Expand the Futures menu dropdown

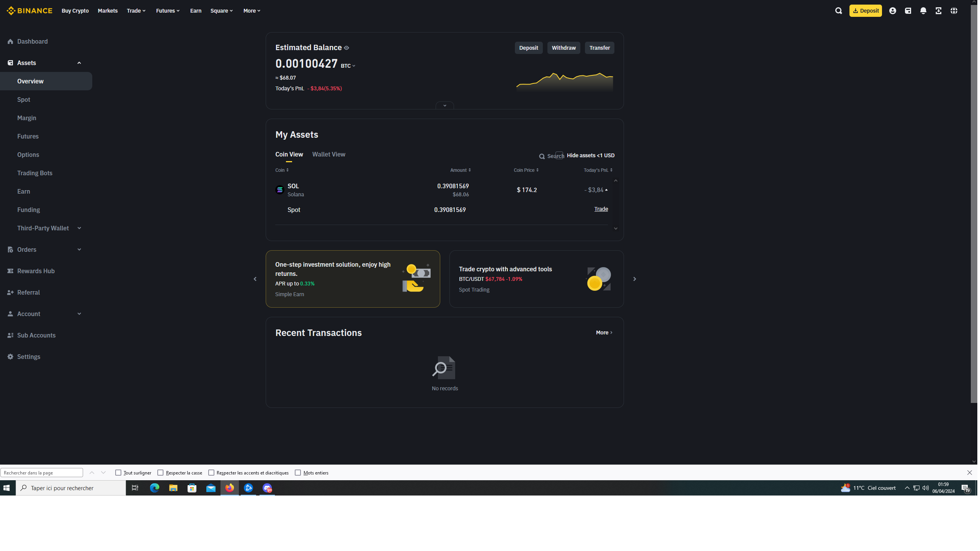[x=168, y=11]
